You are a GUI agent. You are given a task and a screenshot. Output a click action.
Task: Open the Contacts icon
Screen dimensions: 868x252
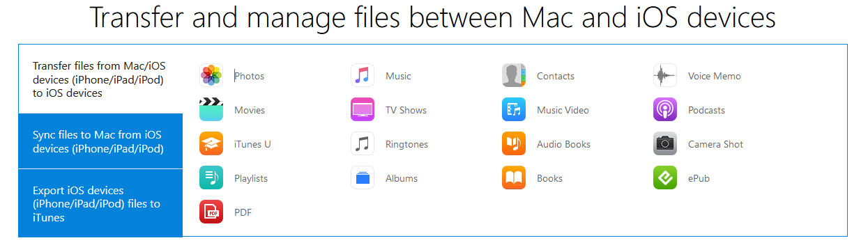(514, 76)
